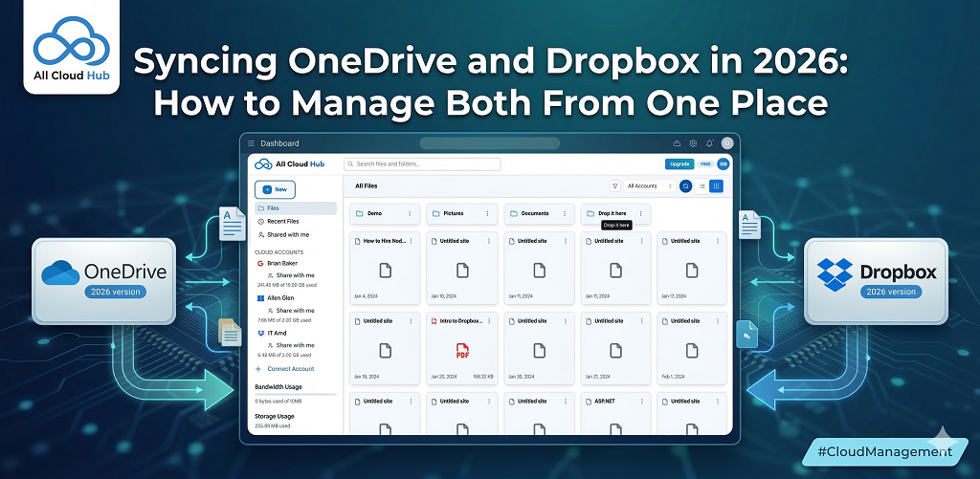Click the red PDF file icon

pyautogui.click(x=462, y=351)
